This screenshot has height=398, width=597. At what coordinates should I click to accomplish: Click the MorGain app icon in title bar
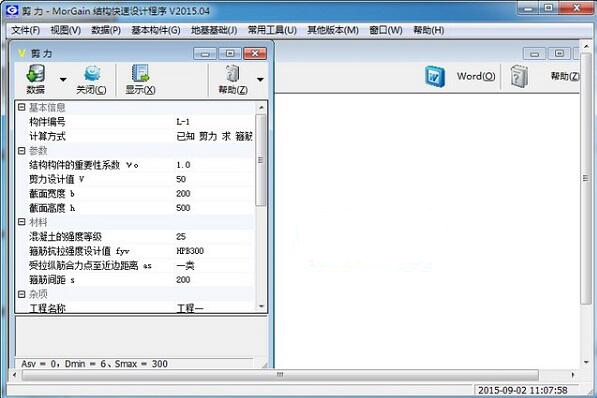12,10
